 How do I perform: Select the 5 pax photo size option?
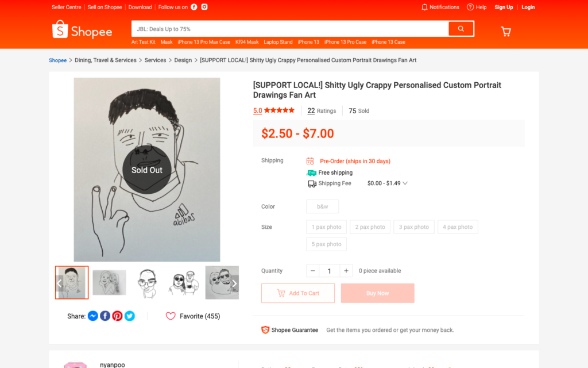click(x=326, y=244)
